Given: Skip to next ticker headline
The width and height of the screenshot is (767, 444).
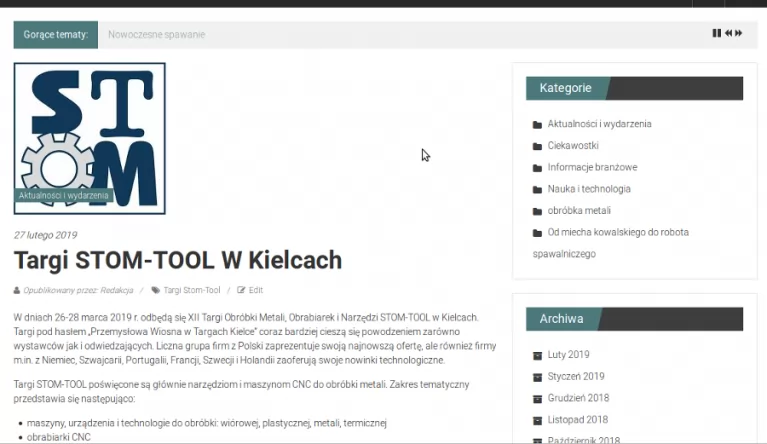Looking at the screenshot, I should pos(739,33).
